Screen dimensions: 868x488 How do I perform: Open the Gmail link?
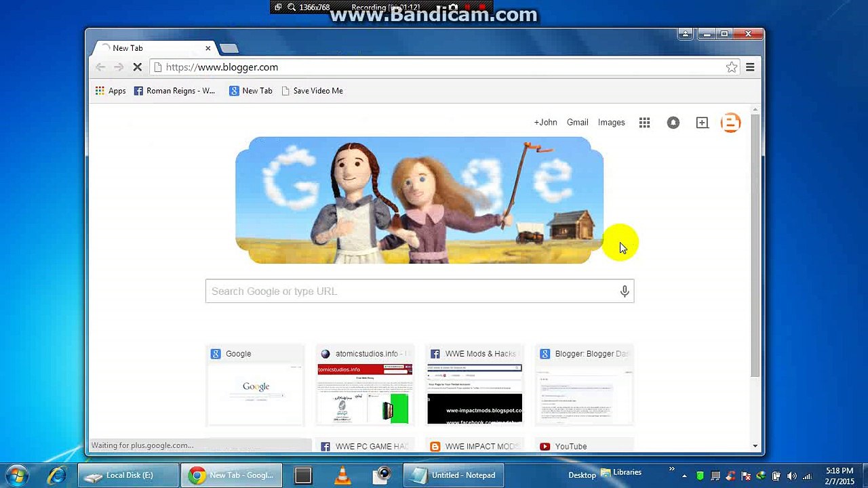click(x=577, y=123)
